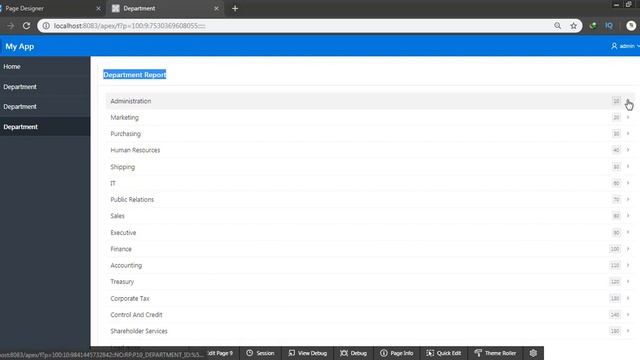640x360 pixels.
Task: Click the forward navigation arrow
Action: tap(11, 26)
